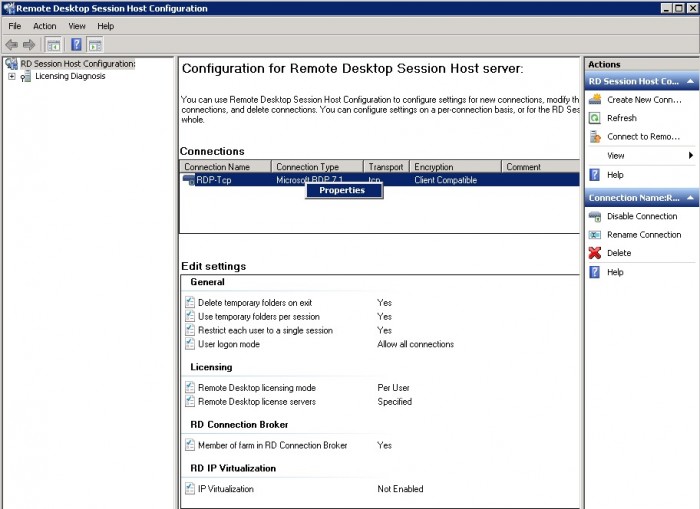Viewport: 700px width, 509px height.
Task: Click icon beside User logon mode
Action: point(190,344)
